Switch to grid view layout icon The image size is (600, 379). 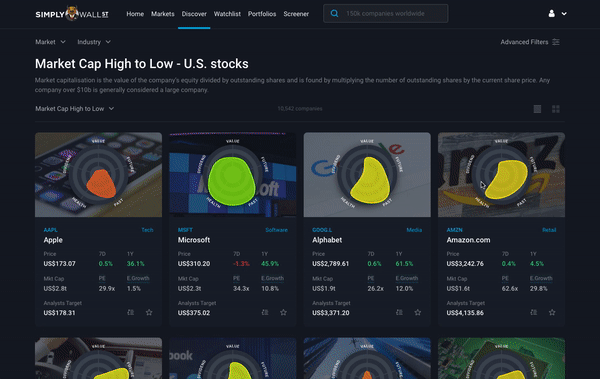(556, 109)
